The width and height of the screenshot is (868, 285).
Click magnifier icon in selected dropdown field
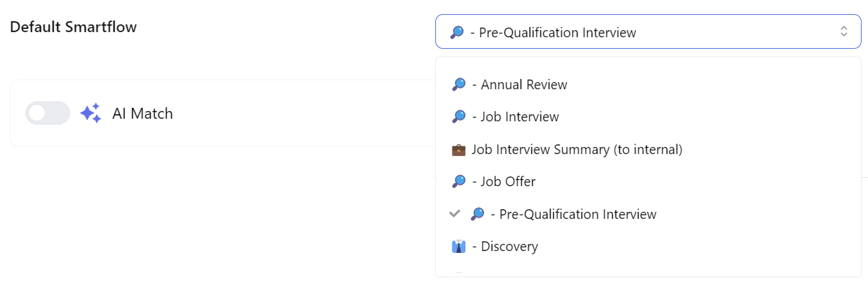coord(457,32)
